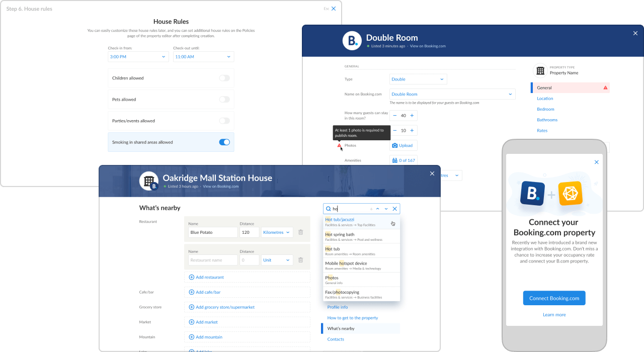Image resolution: width=644 pixels, height=352 pixels.
Task: Click the minus icon for value 10
Action: pyautogui.click(x=395, y=131)
